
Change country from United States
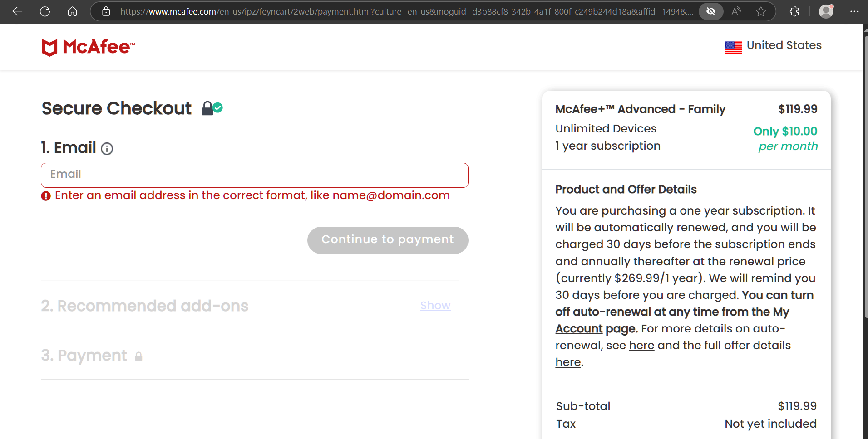[x=773, y=46]
